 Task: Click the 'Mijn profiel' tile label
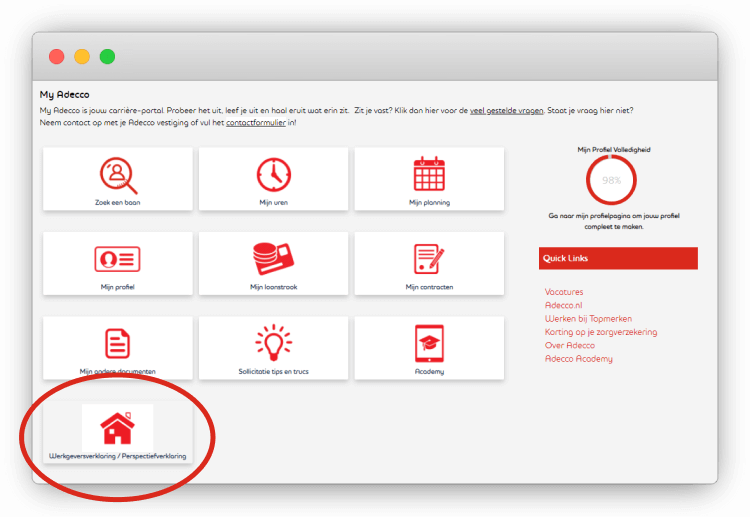coord(118,287)
